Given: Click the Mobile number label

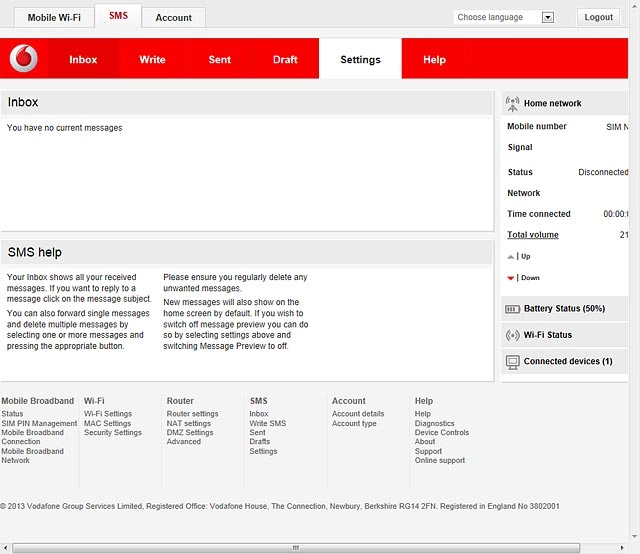Looking at the screenshot, I should click(x=537, y=126).
